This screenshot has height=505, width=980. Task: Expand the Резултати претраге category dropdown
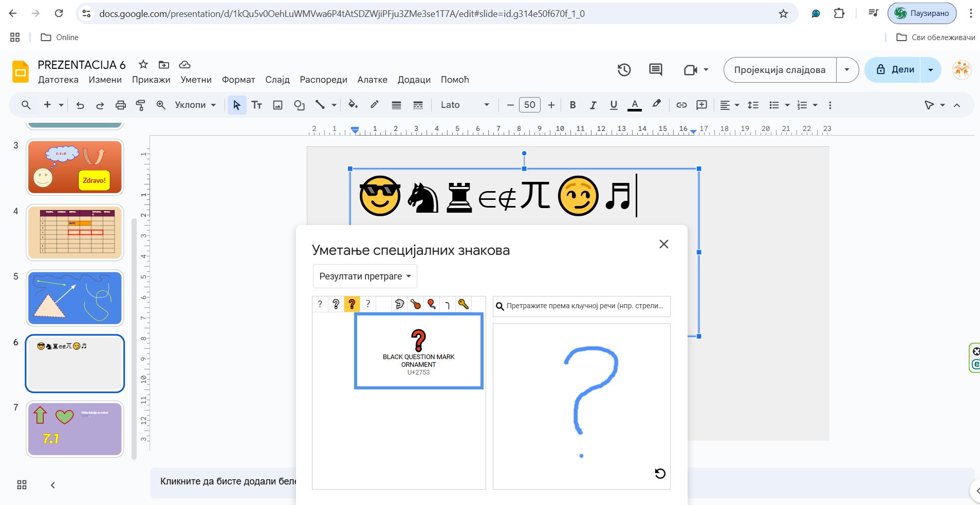pyautogui.click(x=365, y=276)
